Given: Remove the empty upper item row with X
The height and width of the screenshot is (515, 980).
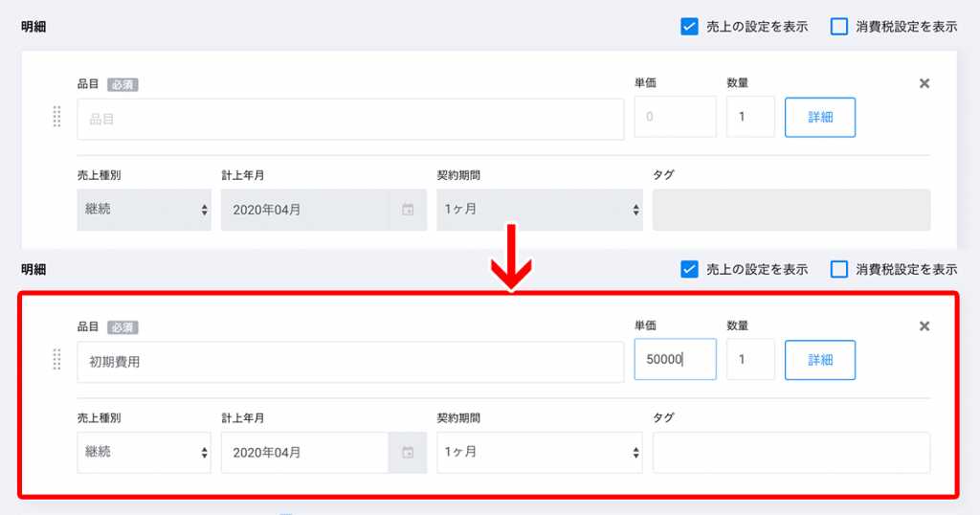Looking at the screenshot, I should coord(924,83).
